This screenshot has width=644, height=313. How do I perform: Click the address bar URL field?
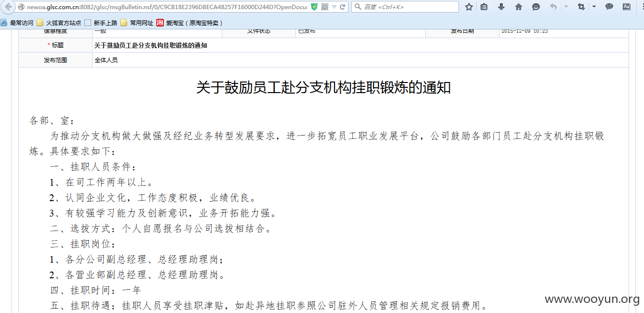(166, 7)
